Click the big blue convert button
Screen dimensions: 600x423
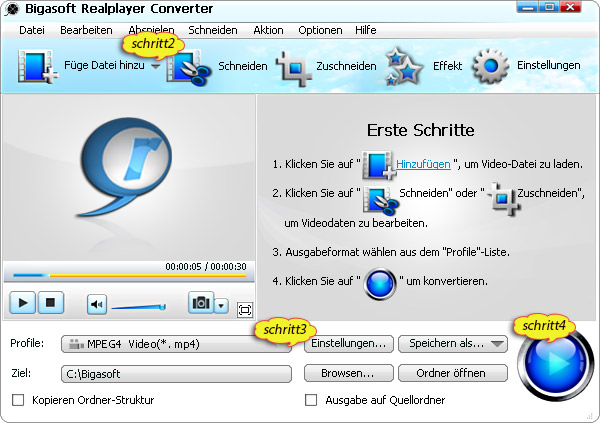[555, 363]
